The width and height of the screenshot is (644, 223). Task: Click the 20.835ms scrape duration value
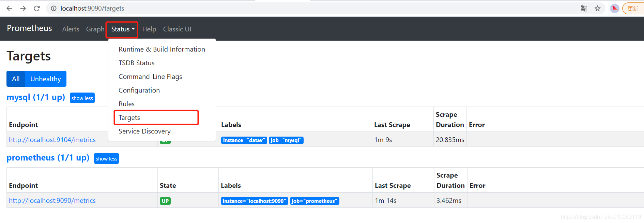(x=450, y=140)
